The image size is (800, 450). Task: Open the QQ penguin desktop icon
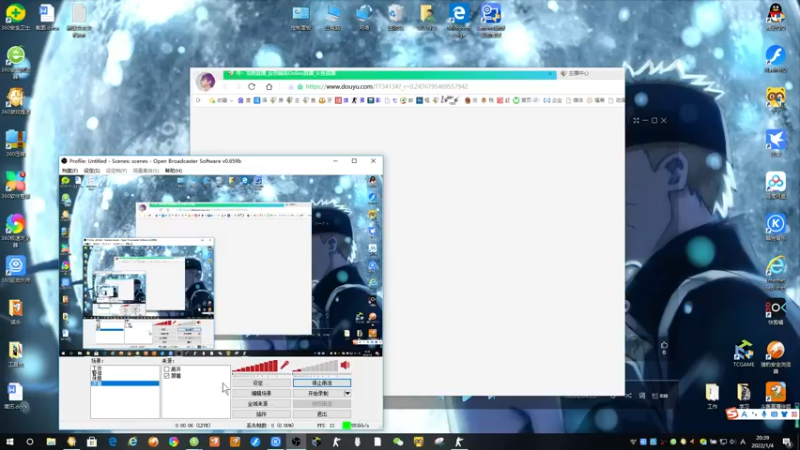(x=776, y=17)
